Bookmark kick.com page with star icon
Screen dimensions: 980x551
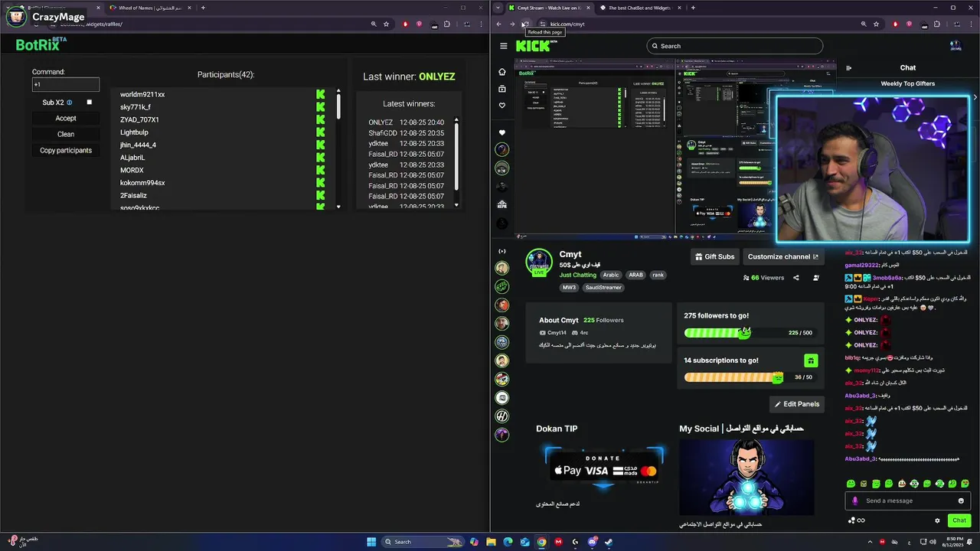point(877,24)
